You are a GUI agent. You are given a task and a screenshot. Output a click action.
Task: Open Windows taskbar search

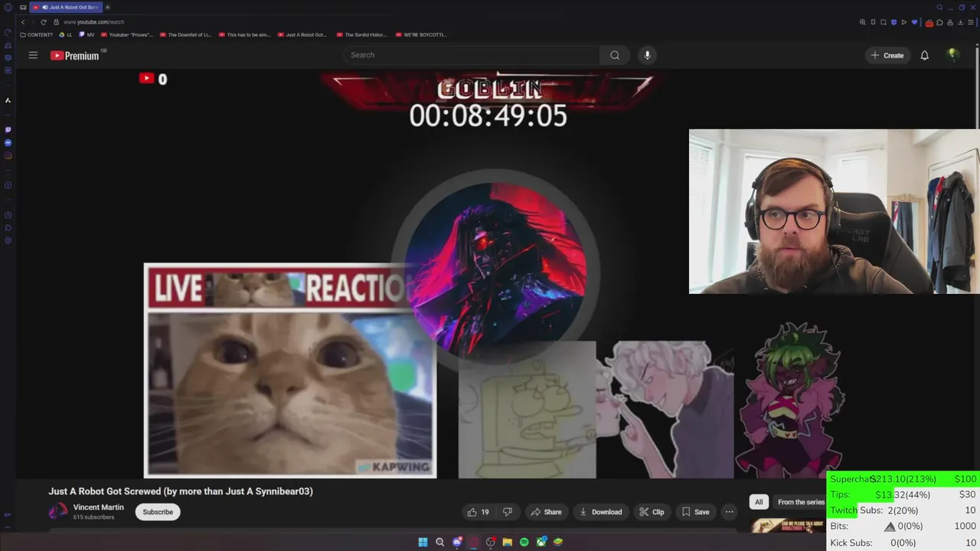(439, 542)
